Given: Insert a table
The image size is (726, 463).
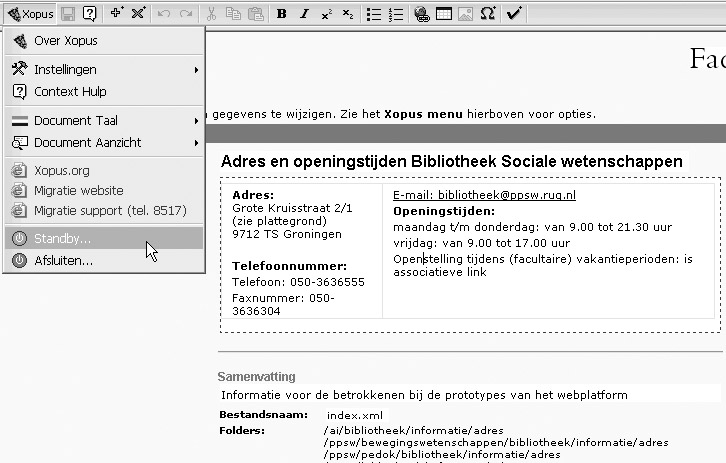Looking at the screenshot, I should [x=444, y=14].
